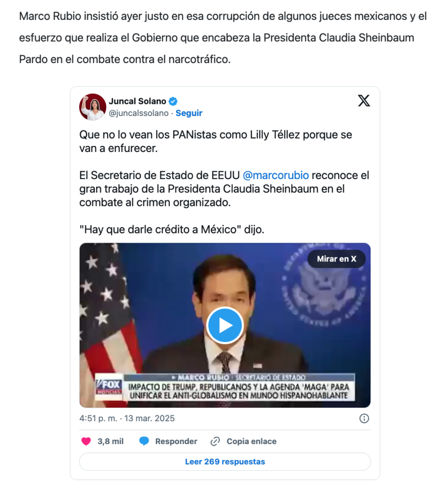The image size is (448, 497).
Task: Click the Responder text label
Action: click(176, 441)
